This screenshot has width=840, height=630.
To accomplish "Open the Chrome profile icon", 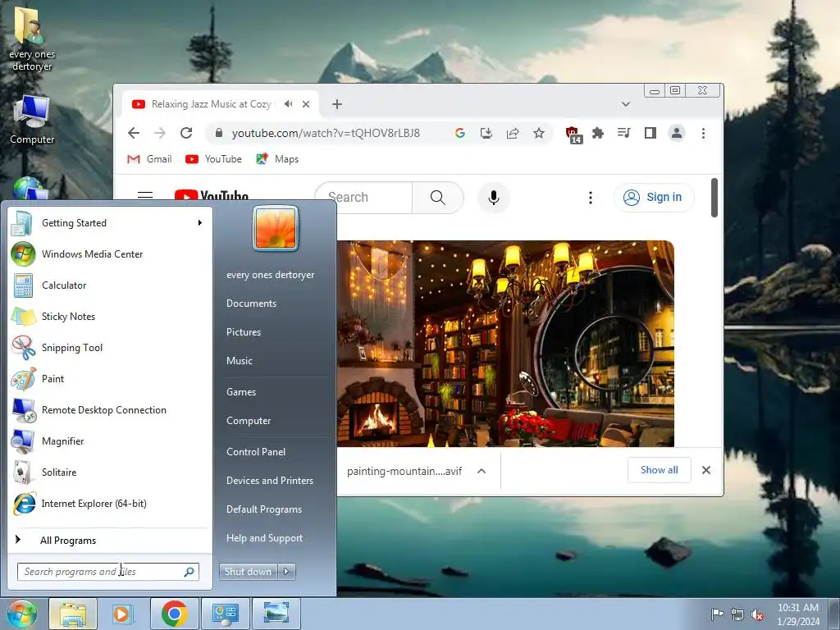I will click(677, 133).
